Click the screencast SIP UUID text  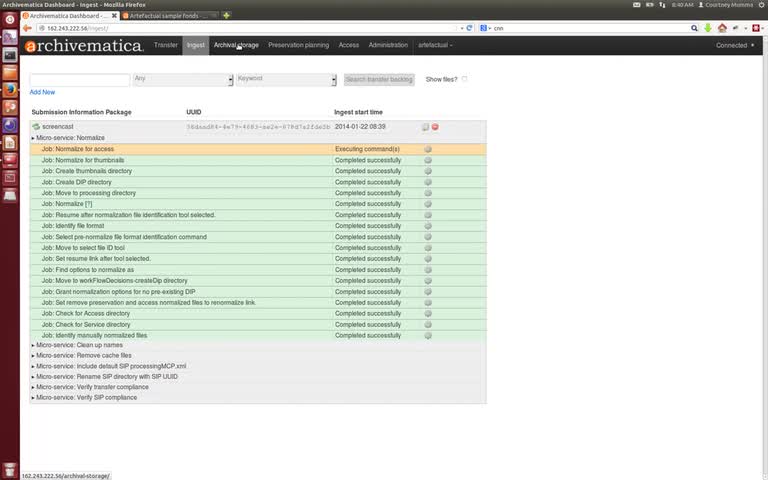pos(258,127)
